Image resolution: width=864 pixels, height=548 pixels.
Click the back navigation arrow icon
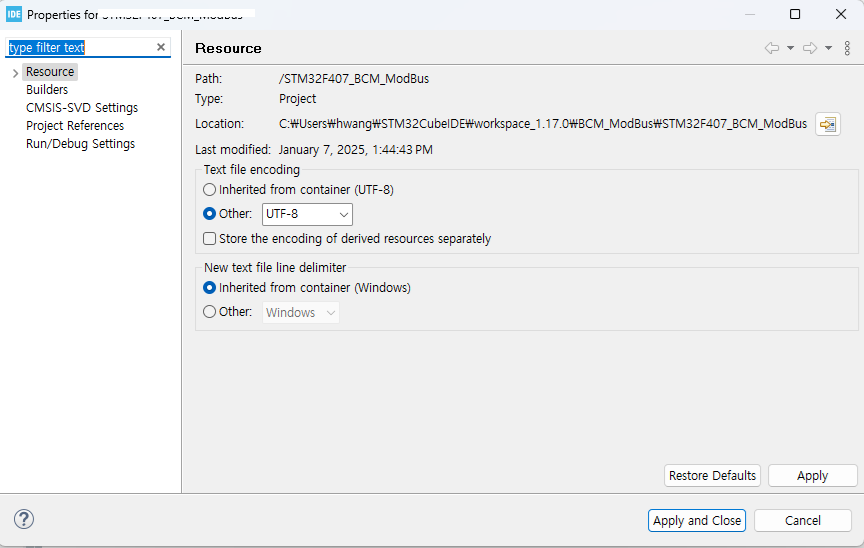[772, 48]
